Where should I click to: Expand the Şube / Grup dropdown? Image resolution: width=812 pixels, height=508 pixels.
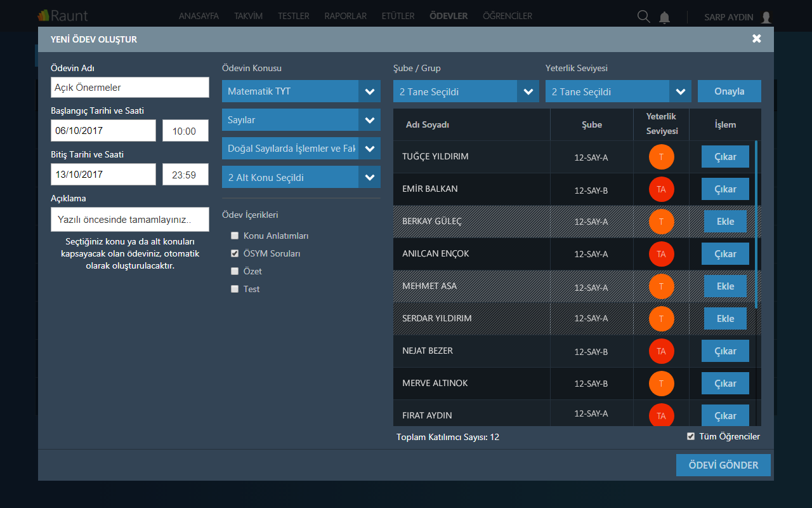coord(466,91)
